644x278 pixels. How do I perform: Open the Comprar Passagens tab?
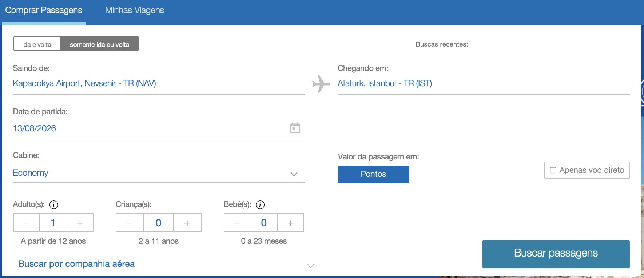click(x=44, y=10)
